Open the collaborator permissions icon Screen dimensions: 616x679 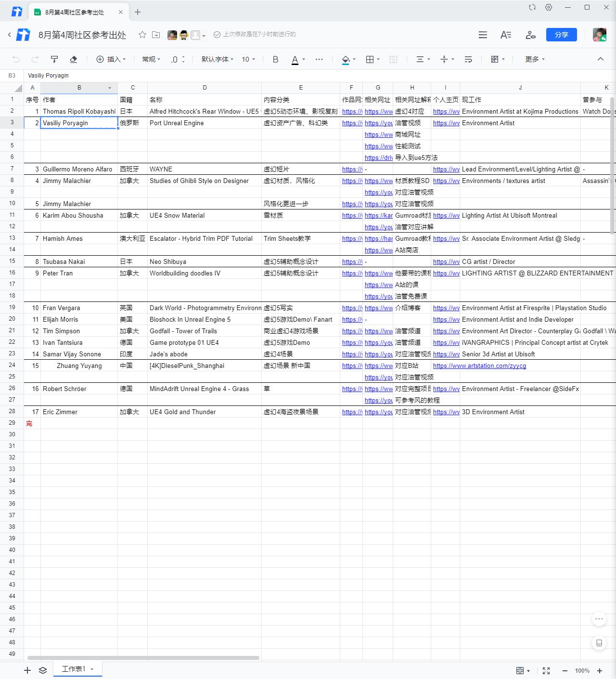531,35
